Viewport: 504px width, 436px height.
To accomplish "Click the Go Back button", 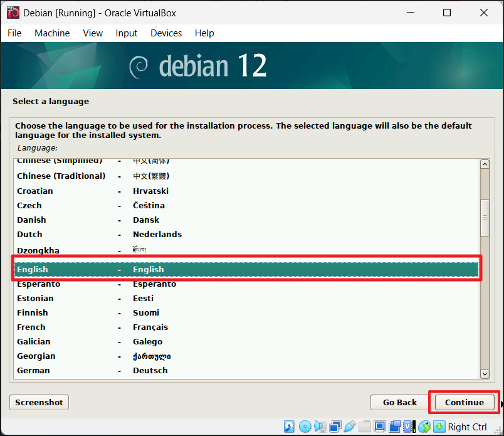I will coord(400,402).
